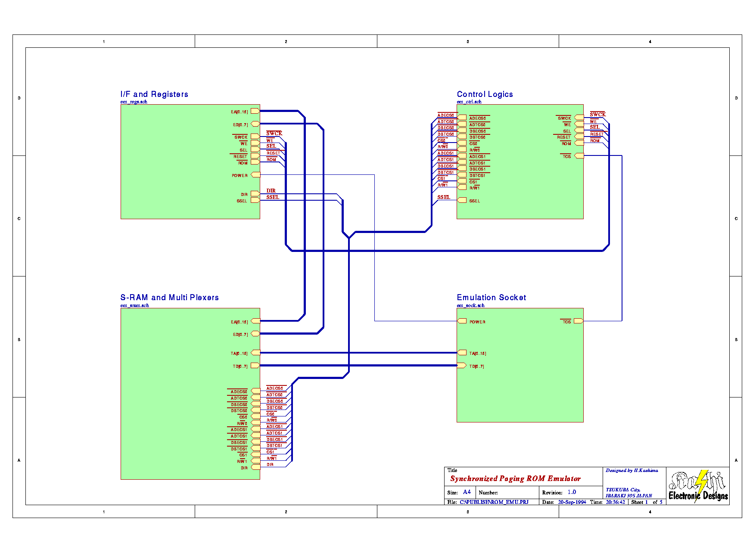Click the Revision 1.0 field
Image resolution: width=756 pixels, height=534 pixels.
(572, 492)
